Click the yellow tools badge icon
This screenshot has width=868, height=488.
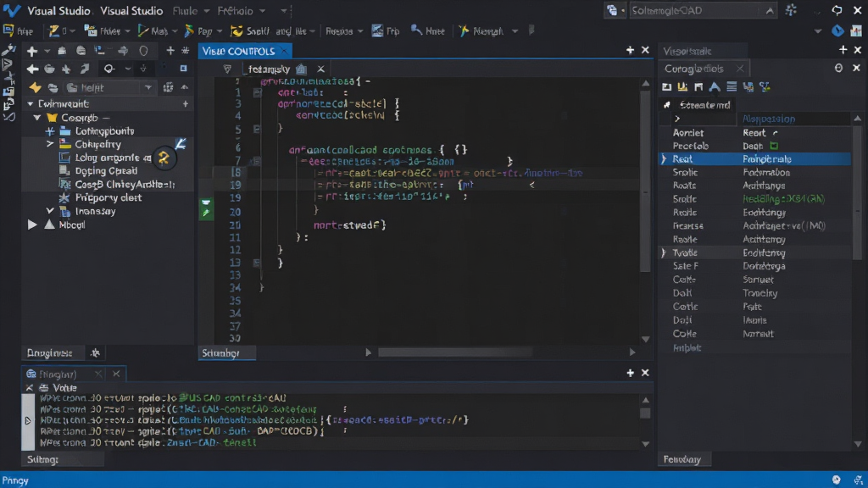pos(164,158)
